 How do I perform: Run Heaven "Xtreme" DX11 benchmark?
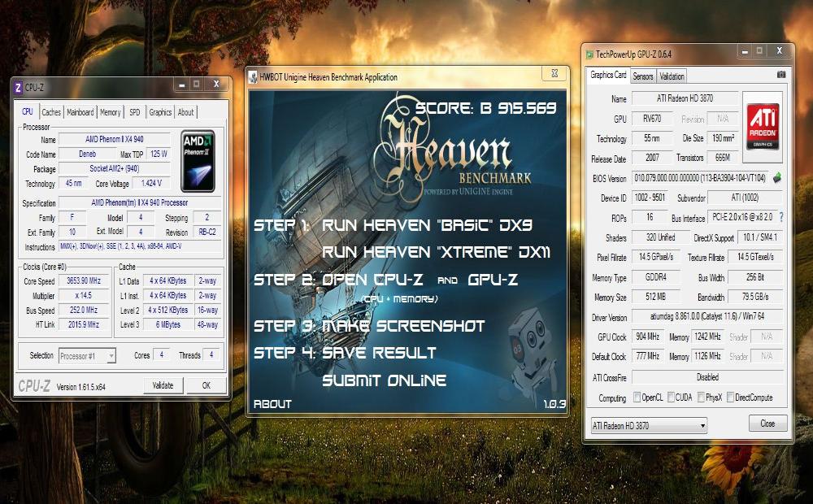pyautogui.click(x=436, y=252)
